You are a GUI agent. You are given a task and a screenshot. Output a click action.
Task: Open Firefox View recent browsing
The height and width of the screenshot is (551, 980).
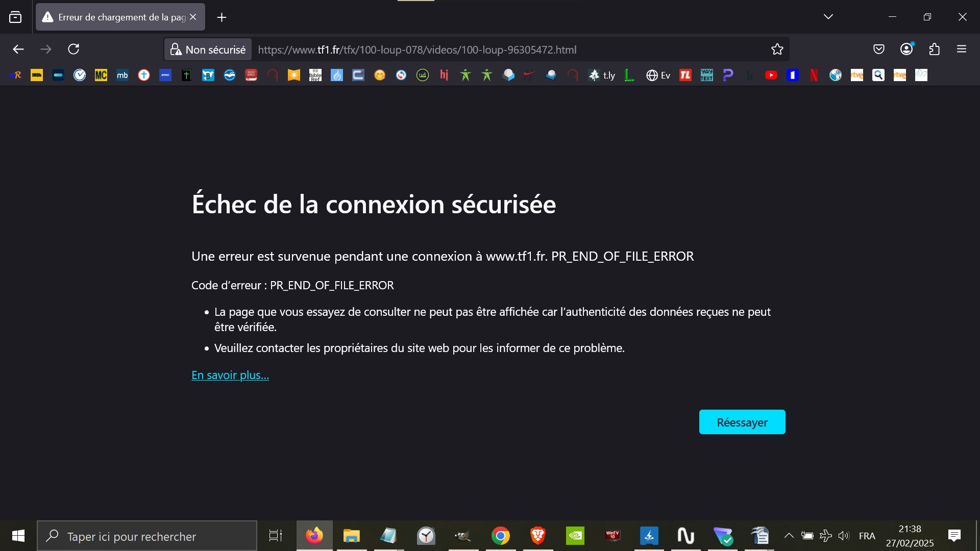click(x=15, y=17)
